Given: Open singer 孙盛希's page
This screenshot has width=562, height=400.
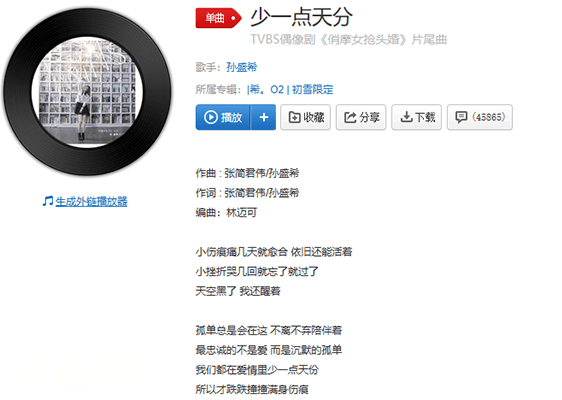Looking at the screenshot, I should tap(242, 67).
